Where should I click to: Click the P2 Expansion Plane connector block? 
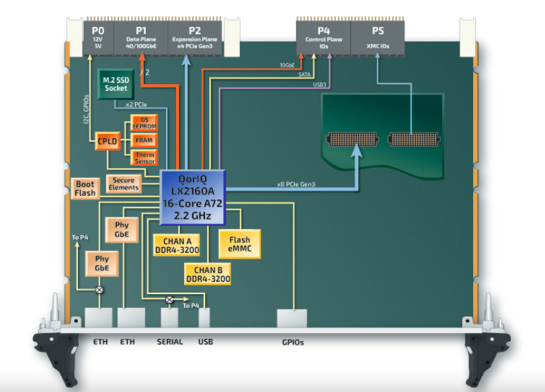point(195,38)
